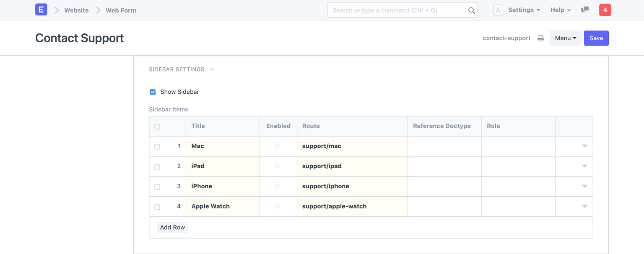Click the print icon beside contact-support
This screenshot has width=644, height=254.
540,38
